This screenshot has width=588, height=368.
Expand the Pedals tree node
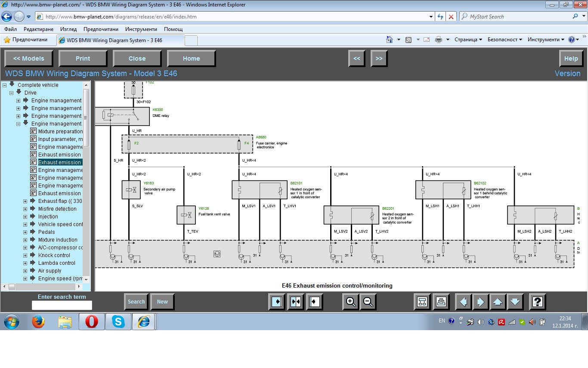[25, 232]
